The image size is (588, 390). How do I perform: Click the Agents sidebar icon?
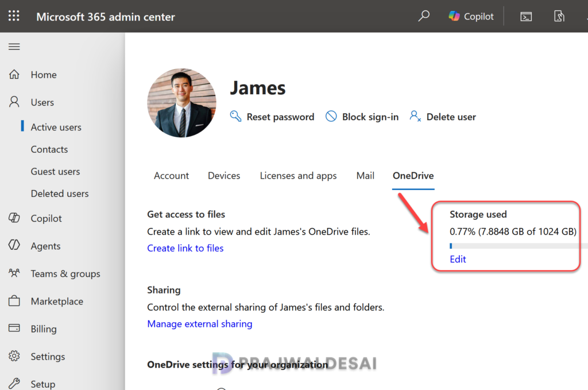click(14, 245)
